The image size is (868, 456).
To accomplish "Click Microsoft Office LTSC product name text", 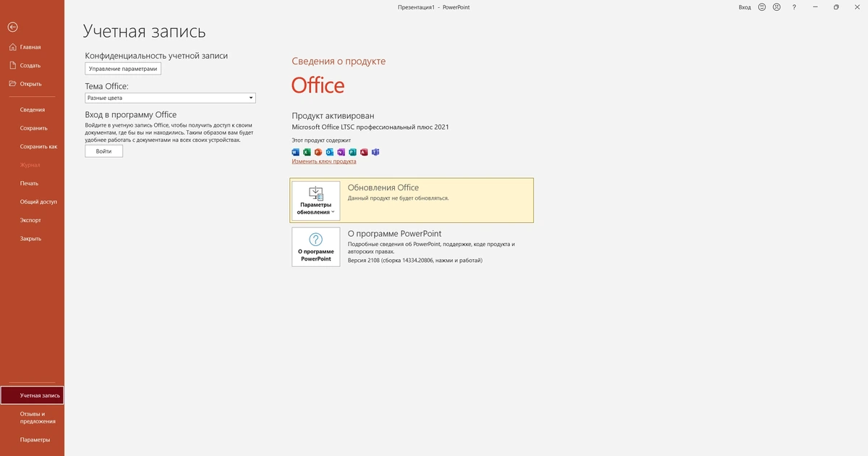I will coord(370,127).
